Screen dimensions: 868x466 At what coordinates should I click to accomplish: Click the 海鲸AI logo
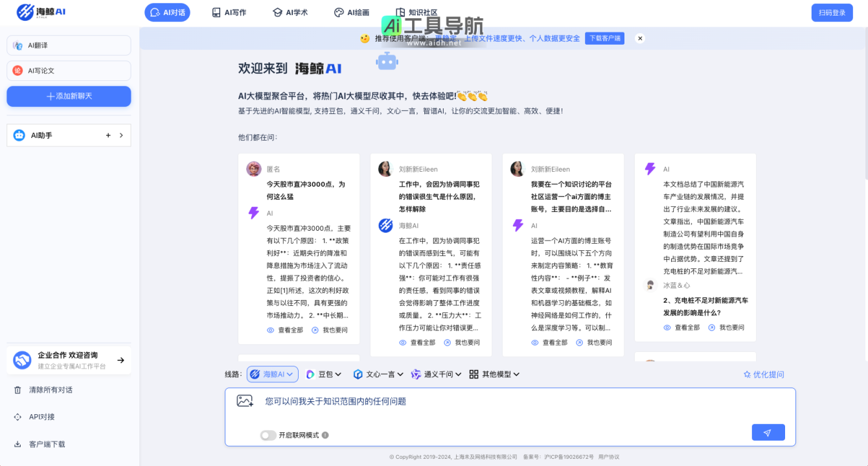pos(39,12)
